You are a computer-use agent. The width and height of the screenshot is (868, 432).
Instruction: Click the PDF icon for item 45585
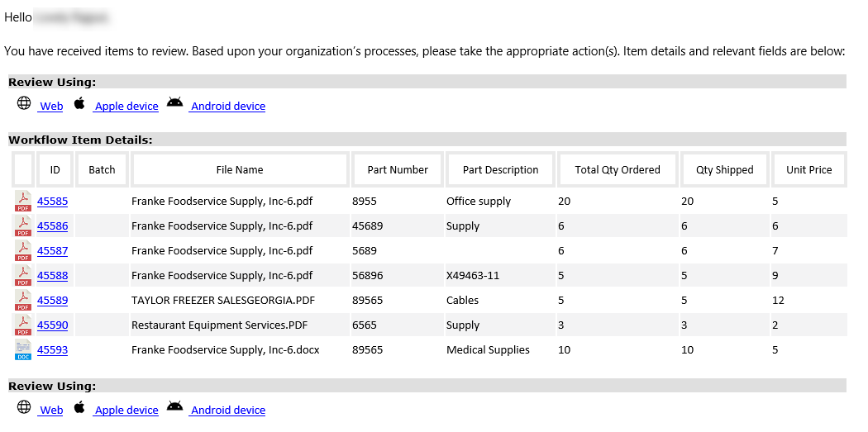click(x=23, y=202)
